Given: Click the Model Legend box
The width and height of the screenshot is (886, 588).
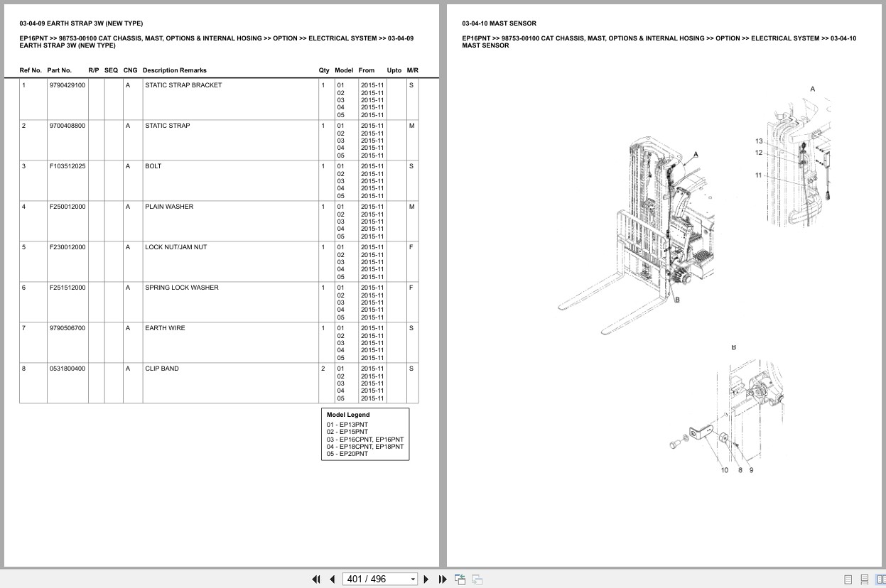Looking at the screenshot, I should click(x=364, y=434).
